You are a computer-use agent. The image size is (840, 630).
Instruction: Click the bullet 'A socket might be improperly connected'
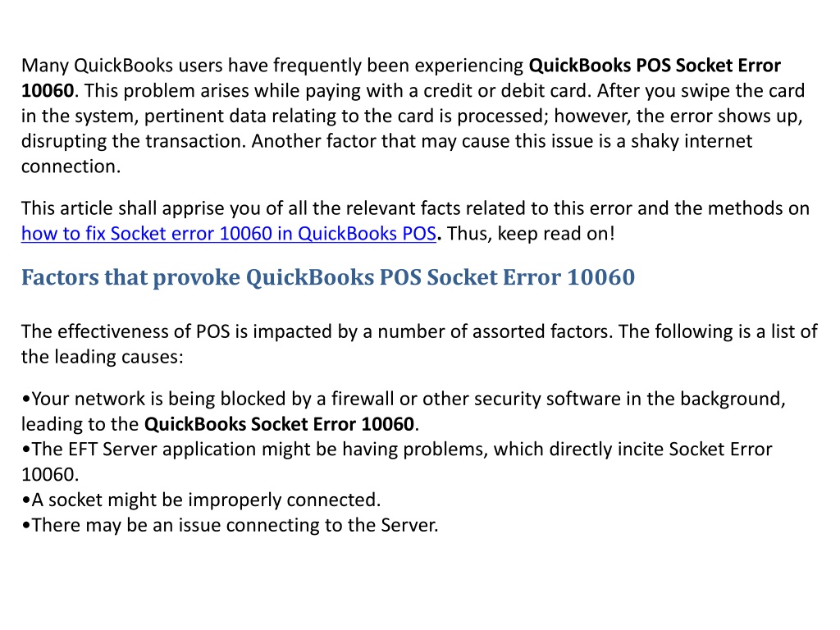point(201,500)
